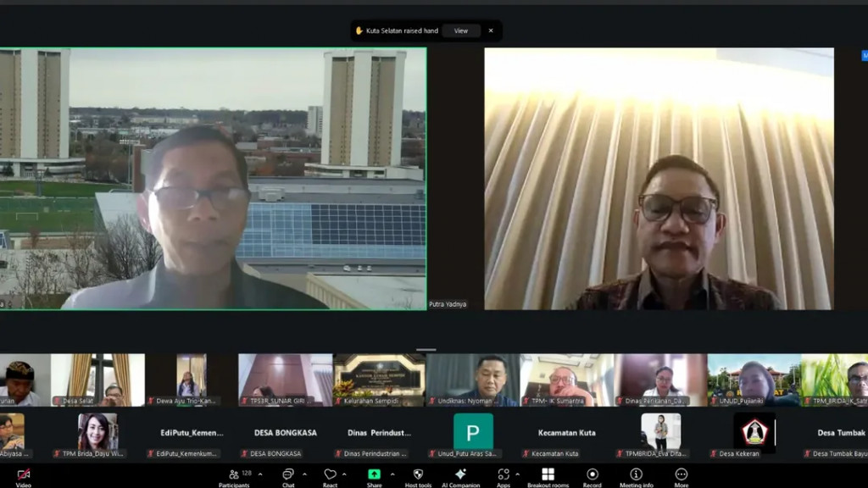The width and height of the screenshot is (868, 488).
Task: Launch the AI Companion
Action: 460,474
